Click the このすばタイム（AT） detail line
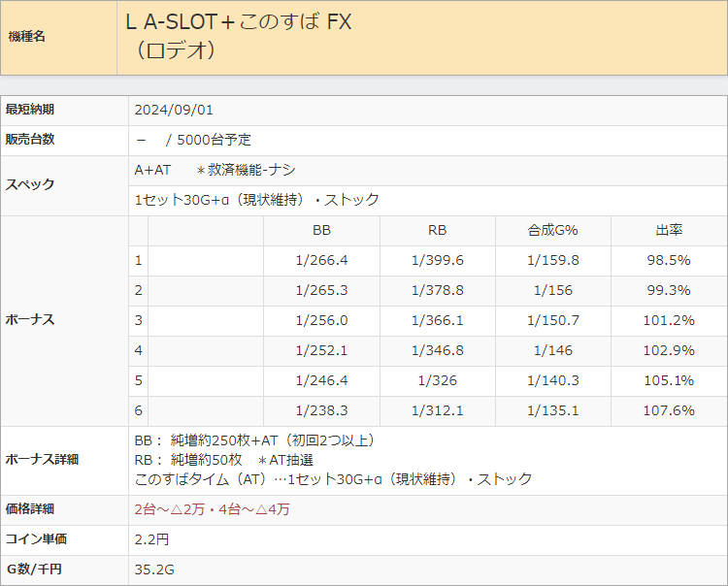 click(333, 479)
